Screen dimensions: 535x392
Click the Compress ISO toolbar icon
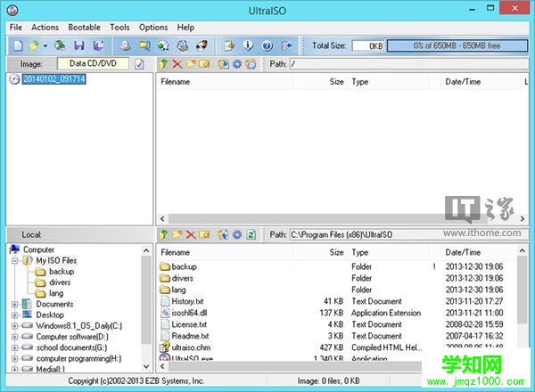pos(144,45)
